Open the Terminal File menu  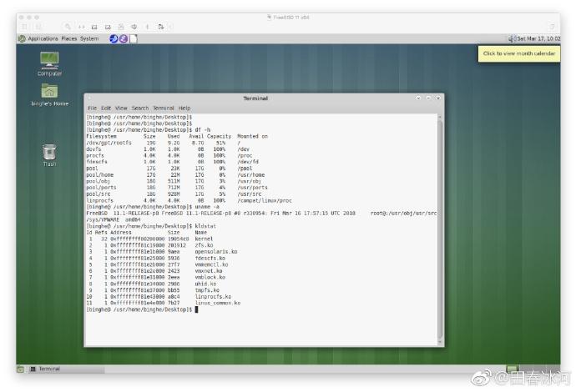[x=92, y=108]
